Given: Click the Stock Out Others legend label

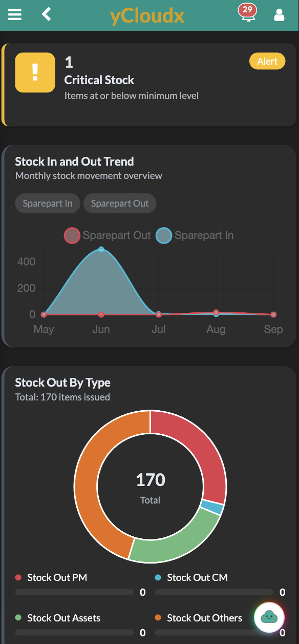Looking at the screenshot, I should [204, 618].
